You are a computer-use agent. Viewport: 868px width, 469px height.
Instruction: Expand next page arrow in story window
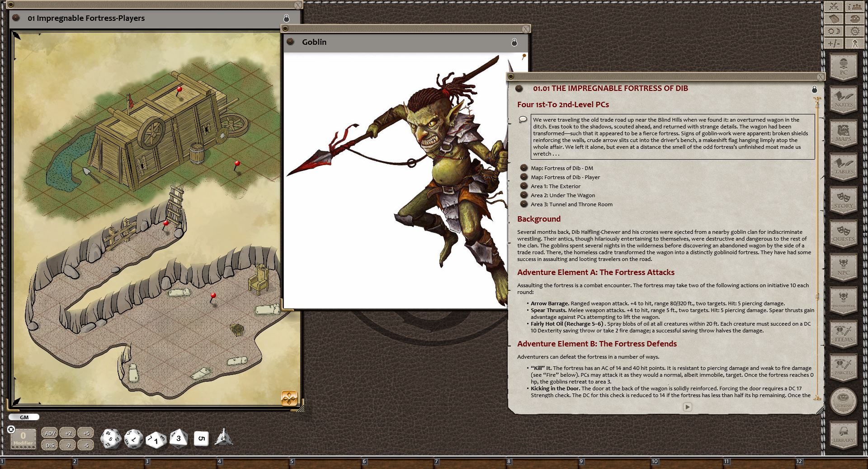pos(687,407)
